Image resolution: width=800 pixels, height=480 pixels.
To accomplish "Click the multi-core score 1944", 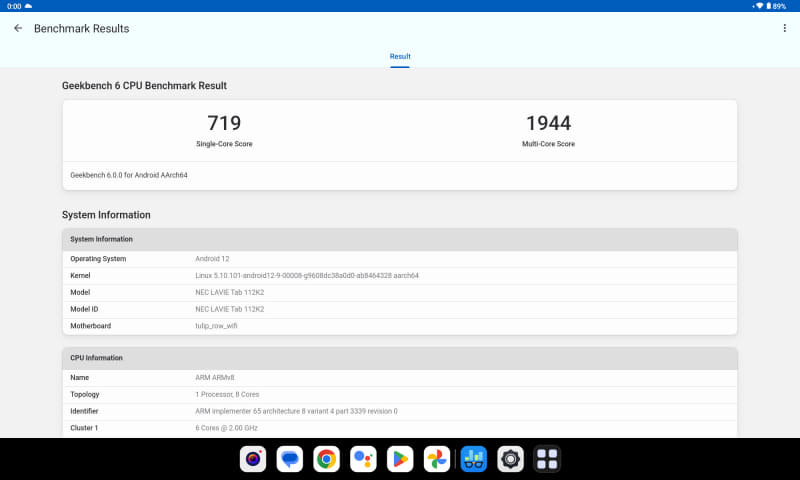I will 548,123.
